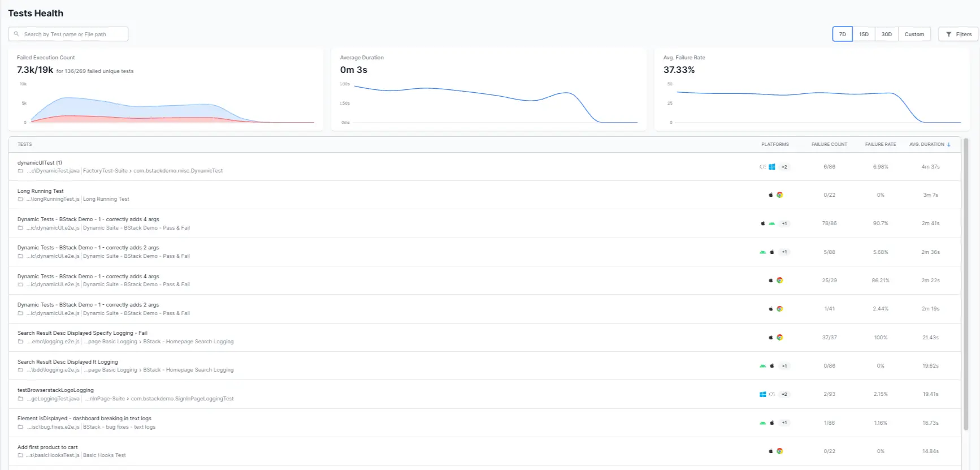Sort by Failure Rate column header
This screenshot has width=980, height=470.
880,144
